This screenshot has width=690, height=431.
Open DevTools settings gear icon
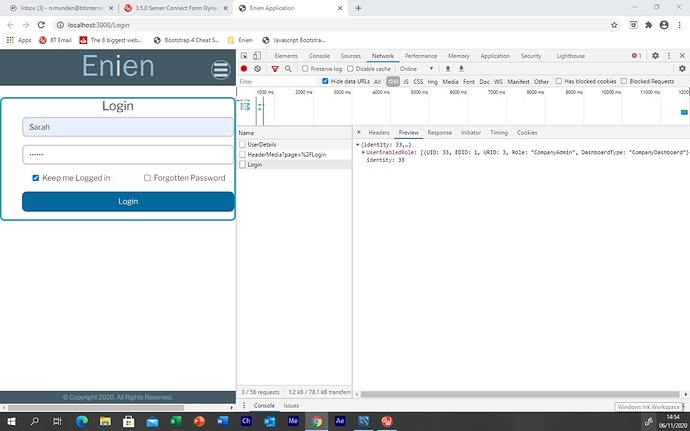tap(656, 56)
